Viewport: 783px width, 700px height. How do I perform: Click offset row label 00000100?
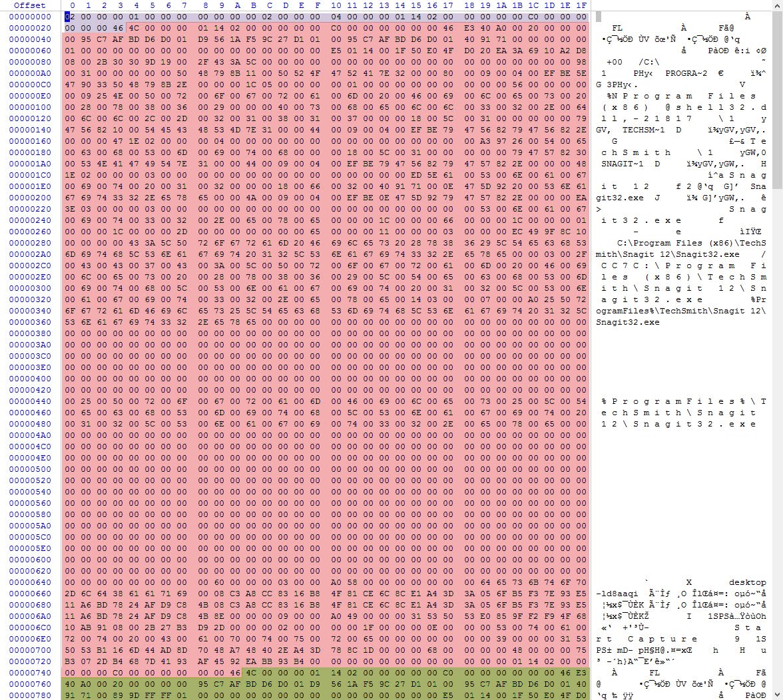(x=30, y=107)
